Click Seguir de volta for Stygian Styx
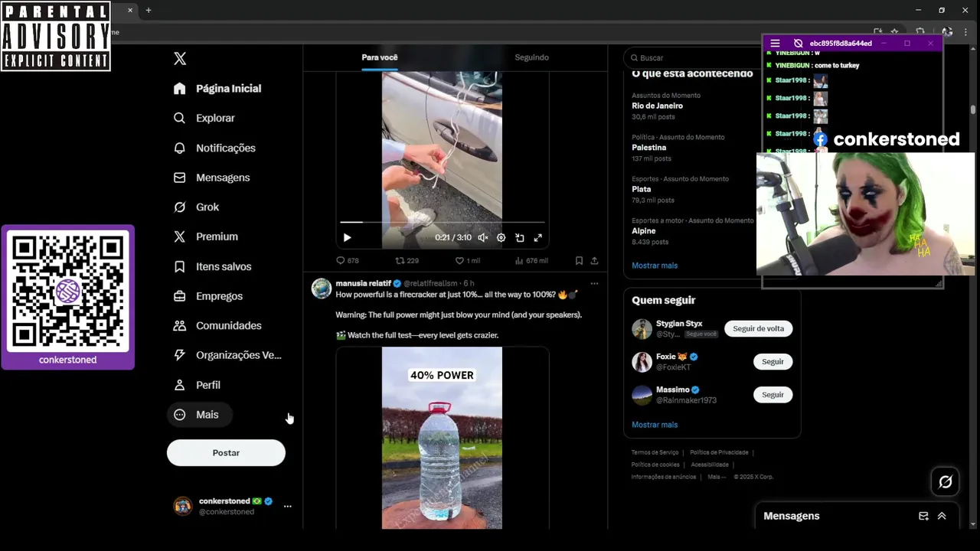Image resolution: width=980 pixels, height=551 pixels. pyautogui.click(x=759, y=329)
